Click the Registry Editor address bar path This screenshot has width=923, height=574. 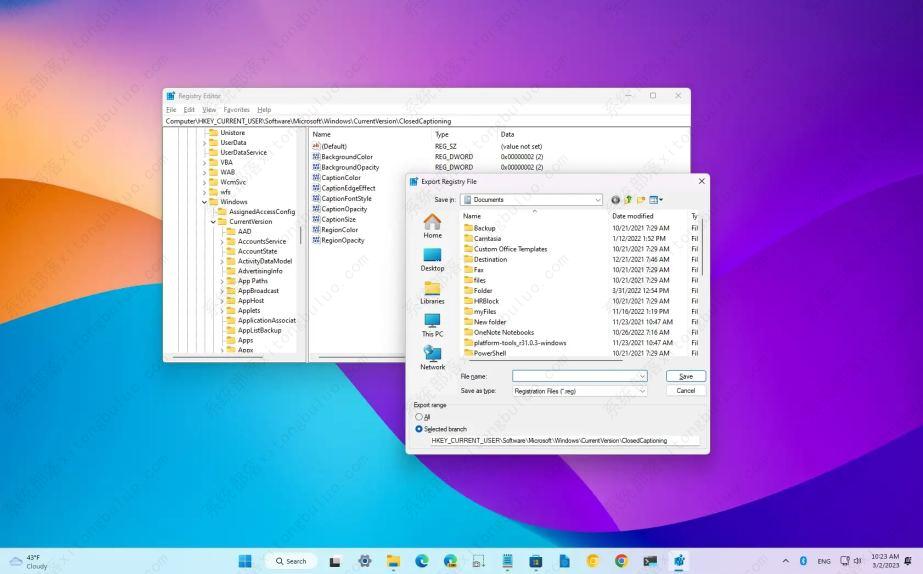tap(427, 121)
